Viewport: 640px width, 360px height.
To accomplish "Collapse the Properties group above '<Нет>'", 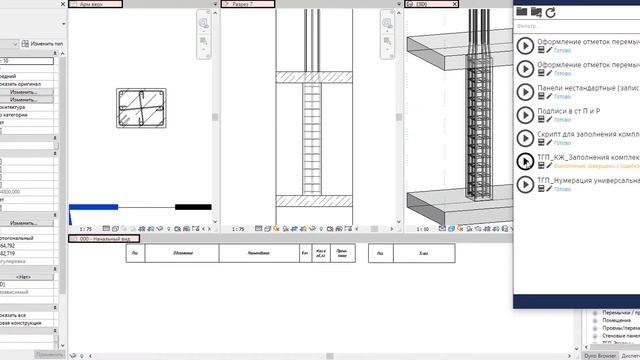I will click(55, 269).
